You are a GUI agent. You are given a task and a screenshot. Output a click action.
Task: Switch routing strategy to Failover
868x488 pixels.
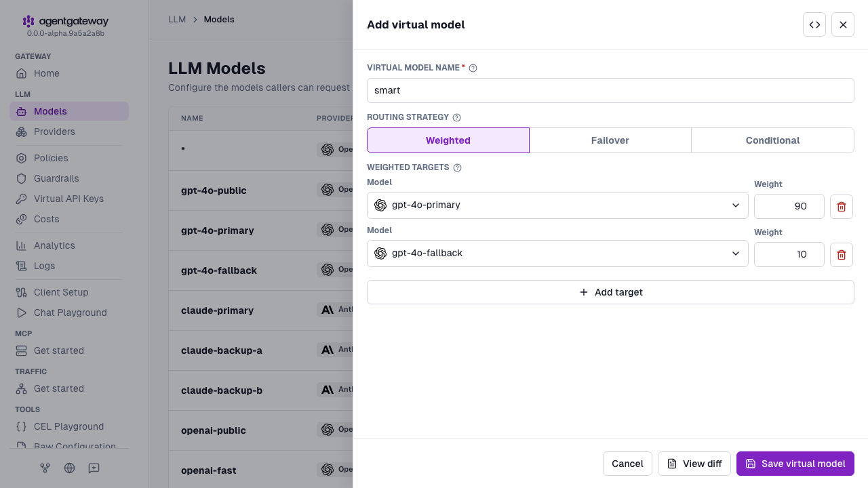tap(610, 140)
